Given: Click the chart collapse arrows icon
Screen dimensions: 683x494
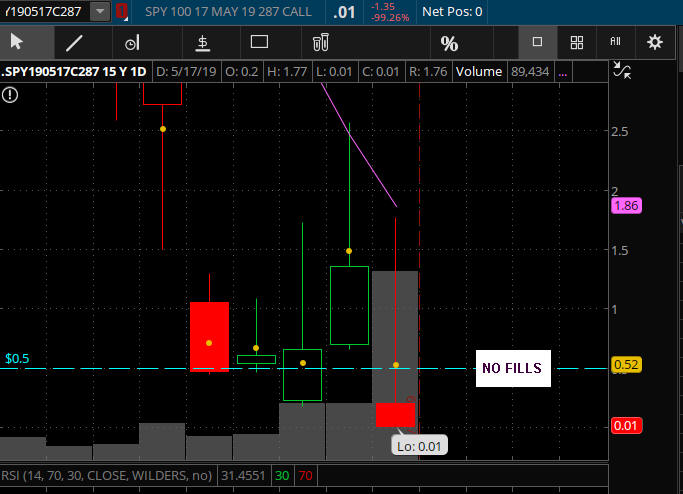Looking at the screenshot, I should click(x=622, y=70).
